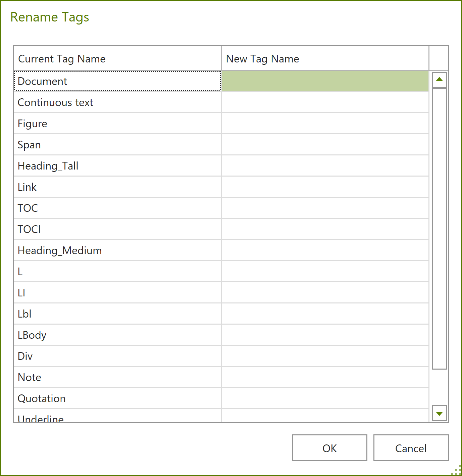Edit new tag name for Span
Viewport: 462px width, 476px height.
click(x=325, y=144)
